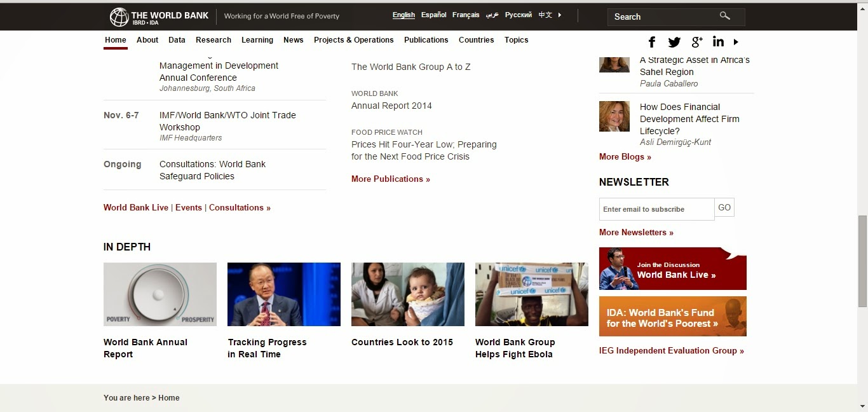Click Paula Caballero author photo

[x=614, y=64]
